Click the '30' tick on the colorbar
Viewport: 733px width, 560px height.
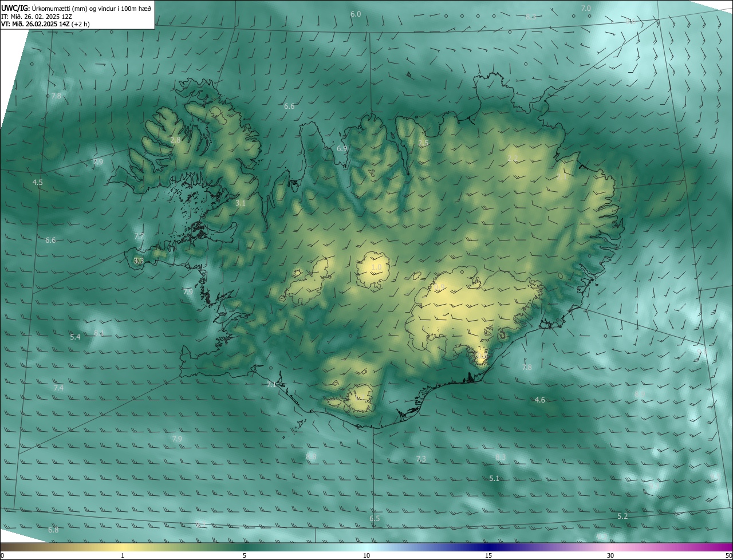tap(610, 555)
